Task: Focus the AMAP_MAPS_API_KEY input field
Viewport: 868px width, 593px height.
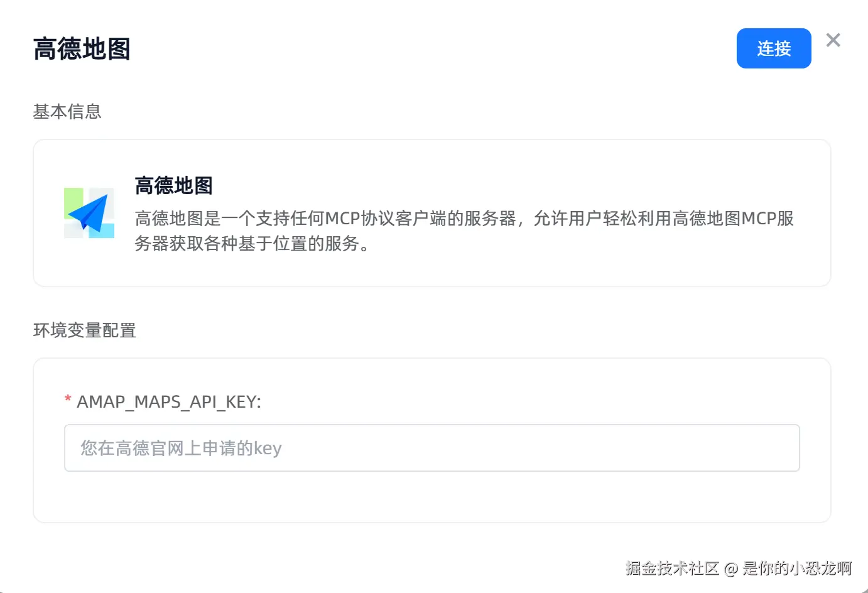Action: point(431,448)
